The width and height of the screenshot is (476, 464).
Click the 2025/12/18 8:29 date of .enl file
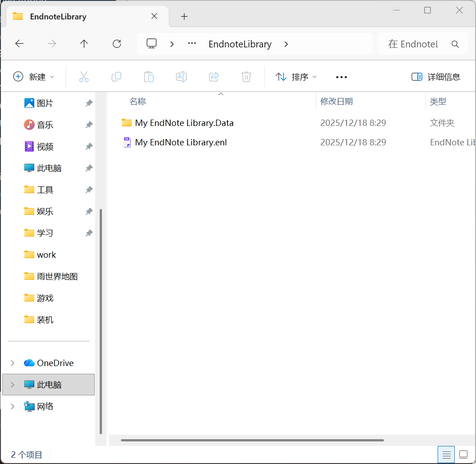(353, 143)
